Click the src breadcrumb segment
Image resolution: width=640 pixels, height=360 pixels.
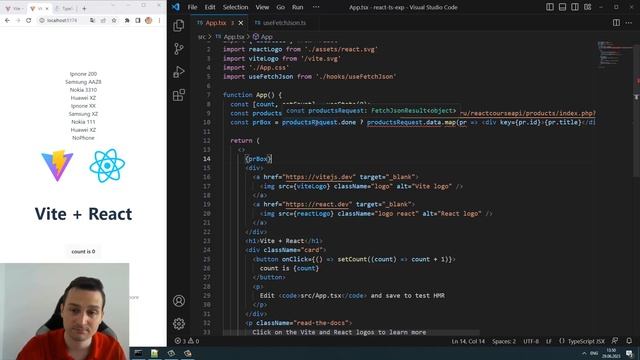coord(202,37)
